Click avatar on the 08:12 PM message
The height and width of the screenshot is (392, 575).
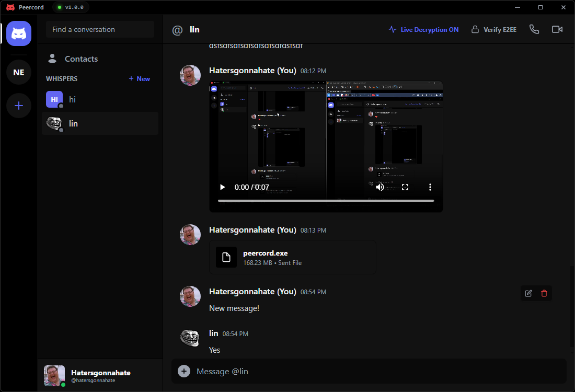coord(190,75)
